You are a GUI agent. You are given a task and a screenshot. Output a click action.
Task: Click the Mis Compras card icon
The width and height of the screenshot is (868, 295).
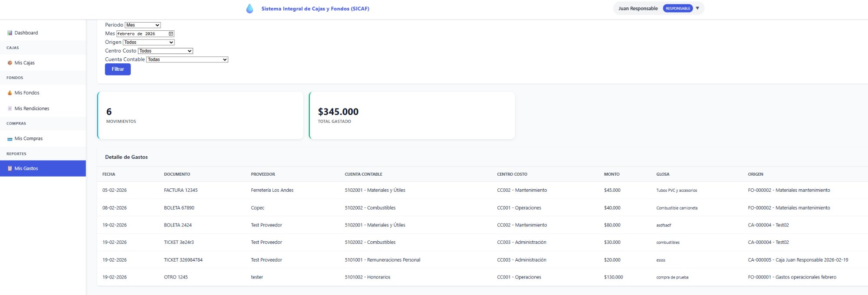(10, 139)
